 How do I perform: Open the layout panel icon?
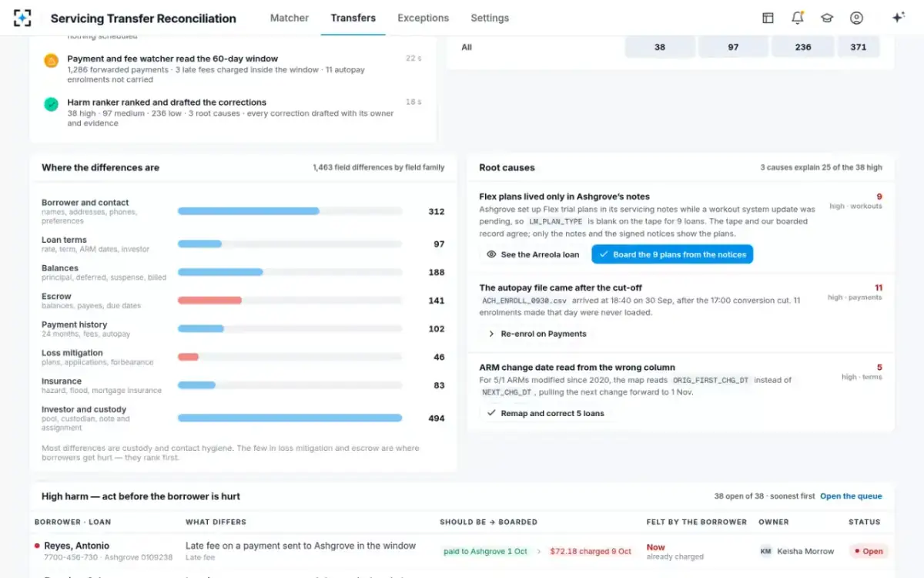point(768,18)
